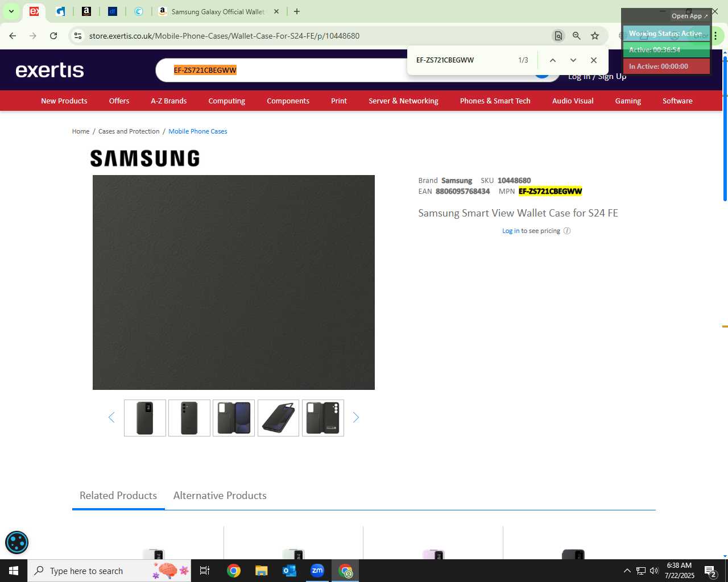Click the zoom magnifier icon in address bar
728x582 pixels.
click(577, 36)
